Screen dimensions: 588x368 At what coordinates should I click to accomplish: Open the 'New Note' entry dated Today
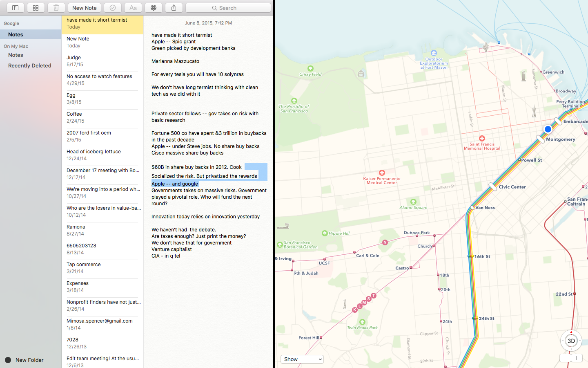tap(102, 43)
